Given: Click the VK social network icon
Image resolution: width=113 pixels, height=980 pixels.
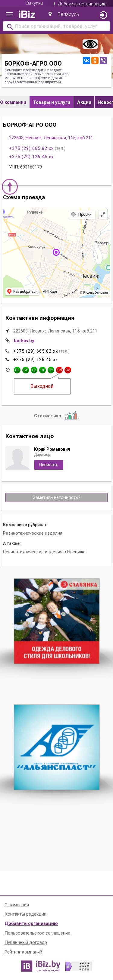Looking at the screenshot, I should pyautogui.click(x=86, y=60).
